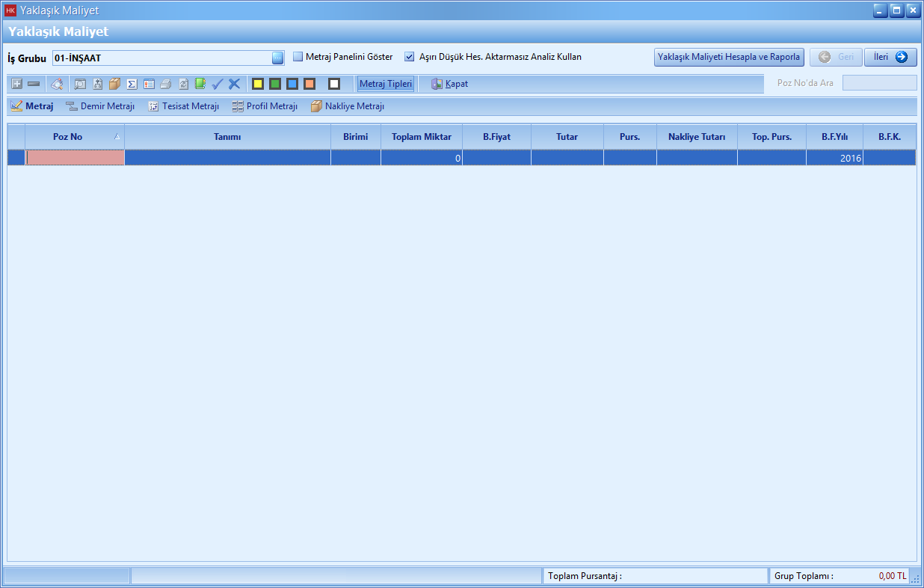This screenshot has height=588, width=924.
Task: Enable Metraj Panelini Göster checkbox
Action: (298, 57)
